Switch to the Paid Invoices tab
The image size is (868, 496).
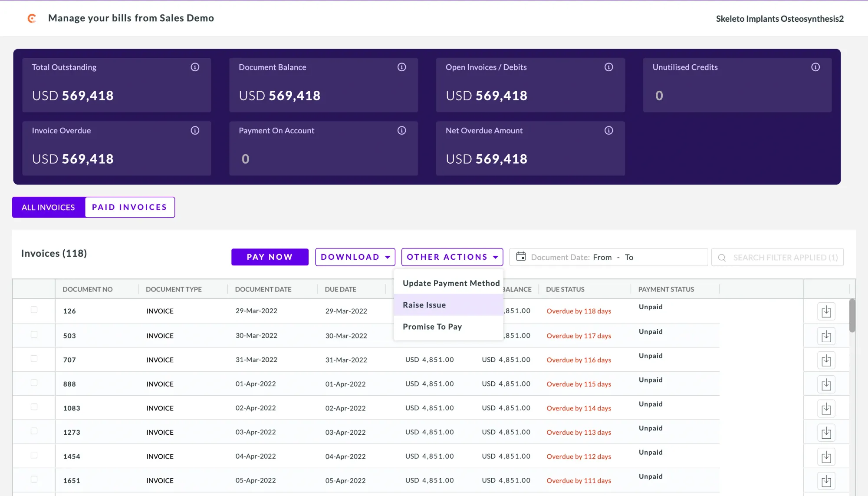click(x=129, y=207)
